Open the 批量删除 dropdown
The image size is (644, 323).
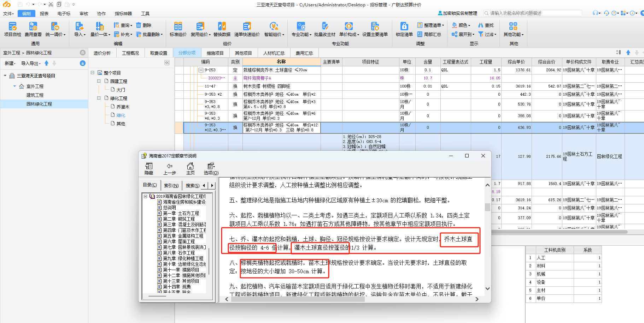pos(149,34)
